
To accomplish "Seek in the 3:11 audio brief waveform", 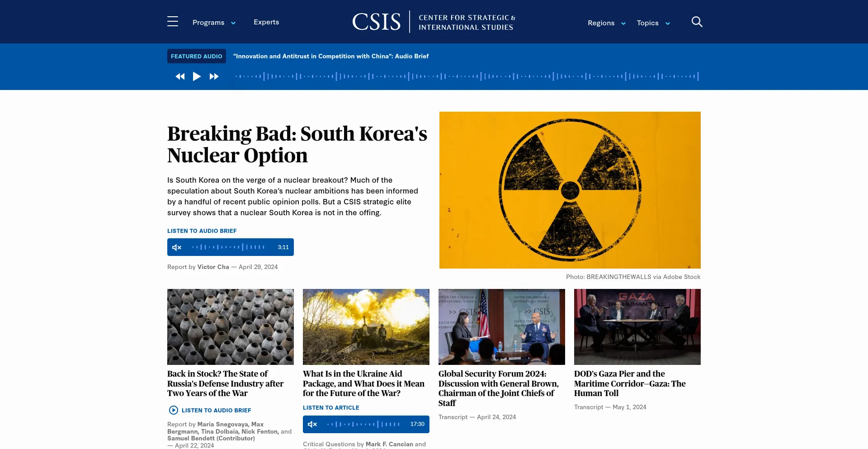I will tap(228, 247).
